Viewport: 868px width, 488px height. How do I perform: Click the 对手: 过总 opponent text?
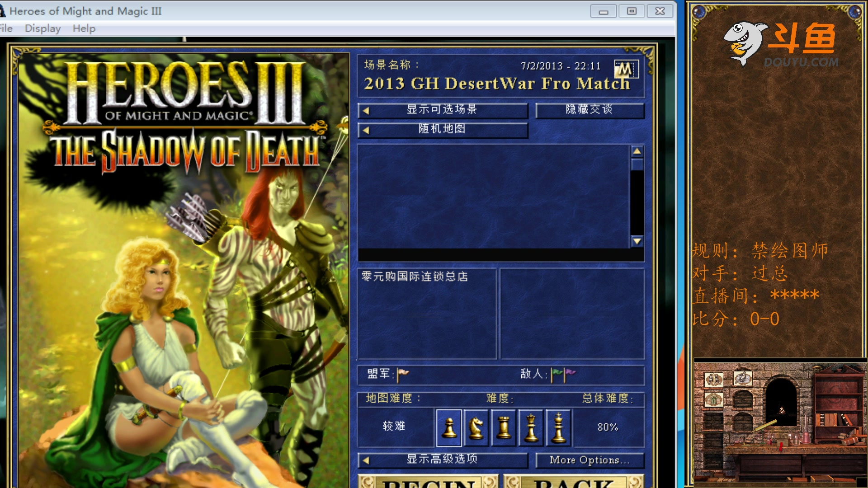(x=740, y=273)
